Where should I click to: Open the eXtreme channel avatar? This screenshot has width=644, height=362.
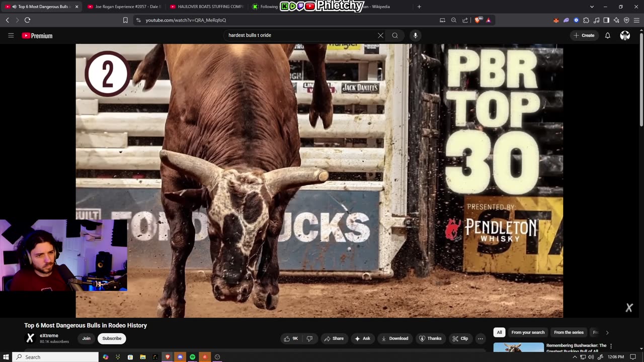click(30, 338)
